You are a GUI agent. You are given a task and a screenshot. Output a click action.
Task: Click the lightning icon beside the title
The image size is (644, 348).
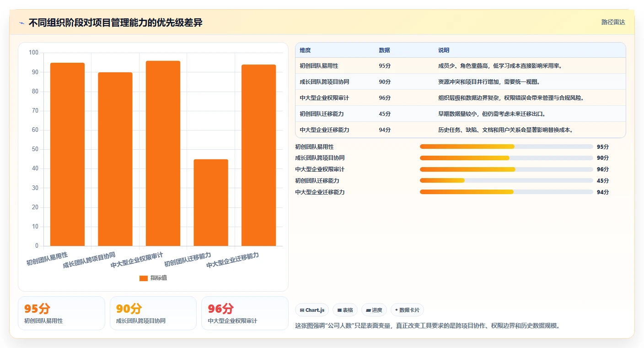pyautogui.click(x=21, y=23)
